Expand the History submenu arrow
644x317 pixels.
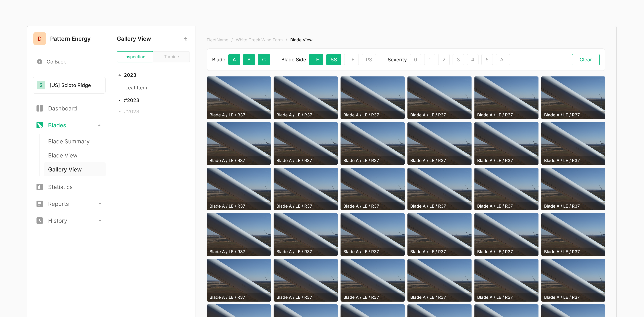tap(100, 221)
